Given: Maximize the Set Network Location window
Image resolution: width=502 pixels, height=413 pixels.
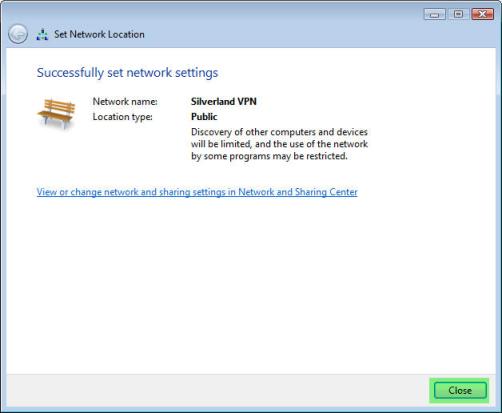Looking at the screenshot, I should coord(458,14).
